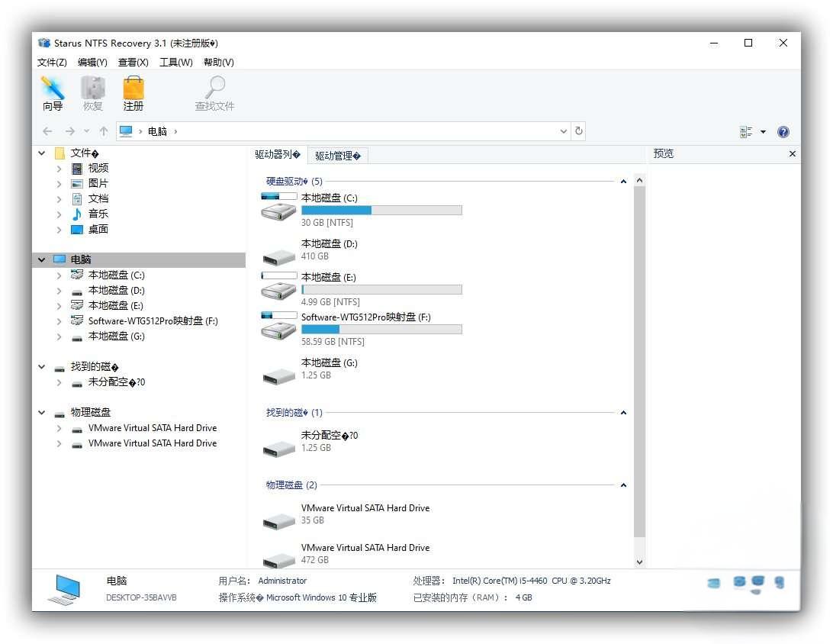Collapse the 硬盘驱动 (5) group
The width and height of the screenshot is (833, 644).
pyautogui.click(x=623, y=182)
